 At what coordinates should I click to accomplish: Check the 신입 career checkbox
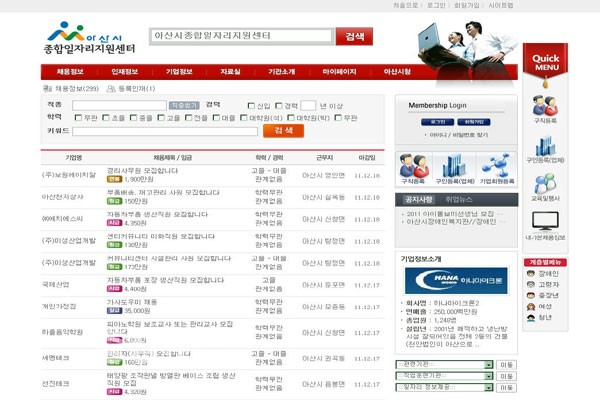pos(251,105)
